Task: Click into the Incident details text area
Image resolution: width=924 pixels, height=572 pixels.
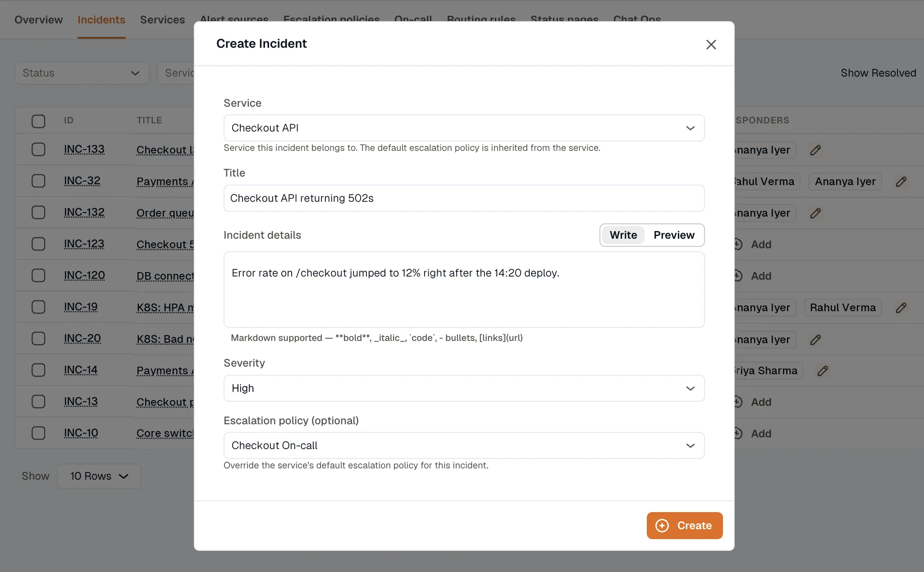Action: [464, 290]
